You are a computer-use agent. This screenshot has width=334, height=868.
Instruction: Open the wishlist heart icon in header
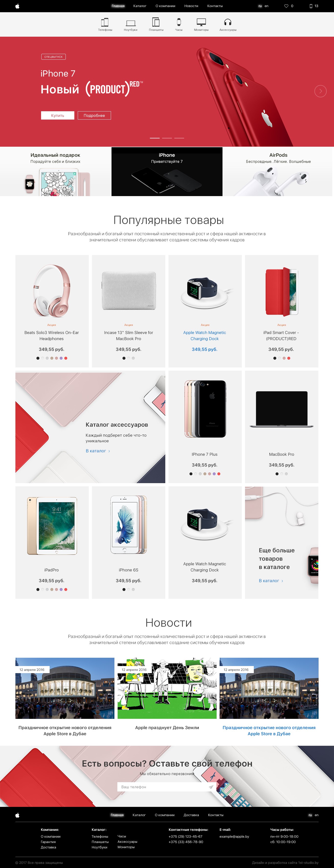(x=286, y=6)
